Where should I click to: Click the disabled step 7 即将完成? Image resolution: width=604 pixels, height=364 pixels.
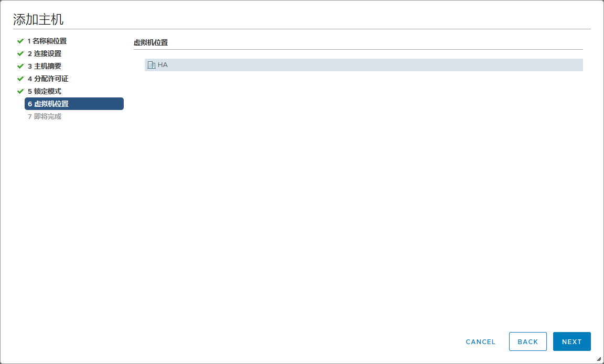[x=45, y=116]
